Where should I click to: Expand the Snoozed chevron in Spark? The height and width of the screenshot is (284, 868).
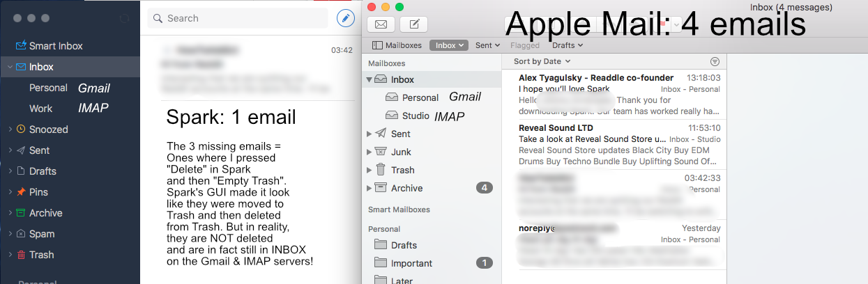tap(9, 129)
